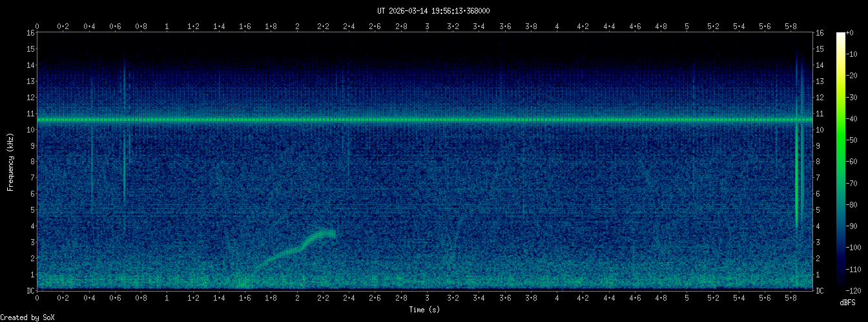The image size is (868, 322).
Task: Select the "Time (s)" axis label
Action: [x=424, y=310]
